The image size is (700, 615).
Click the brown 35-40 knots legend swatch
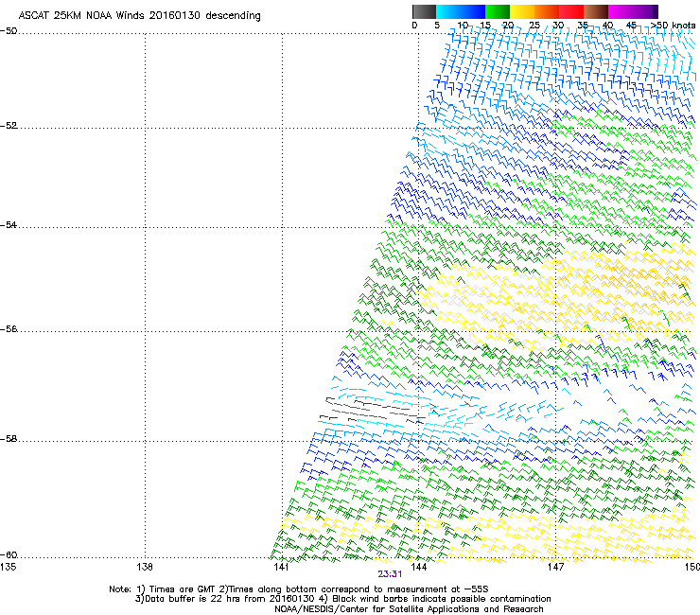click(x=596, y=11)
